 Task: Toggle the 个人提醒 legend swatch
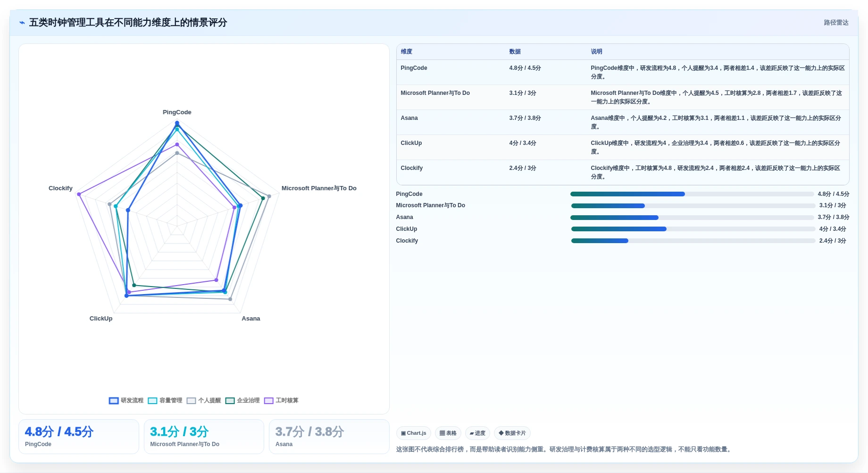click(x=191, y=401)
